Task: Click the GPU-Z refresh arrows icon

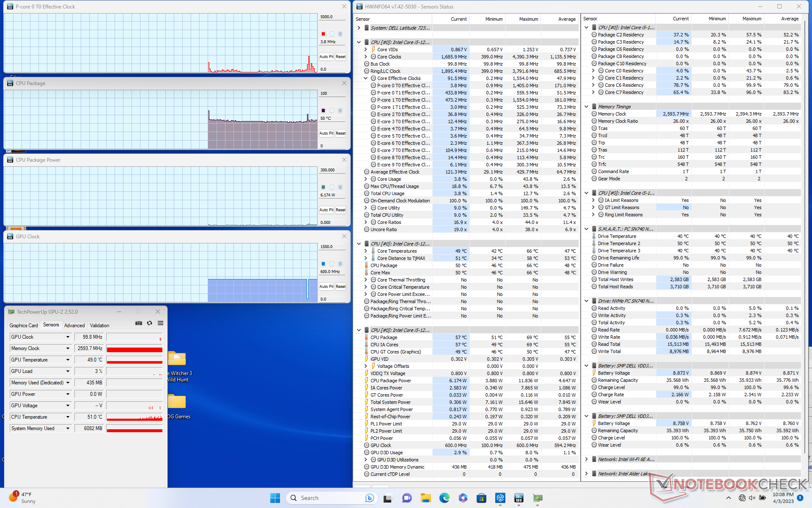Action: point(149,323)
